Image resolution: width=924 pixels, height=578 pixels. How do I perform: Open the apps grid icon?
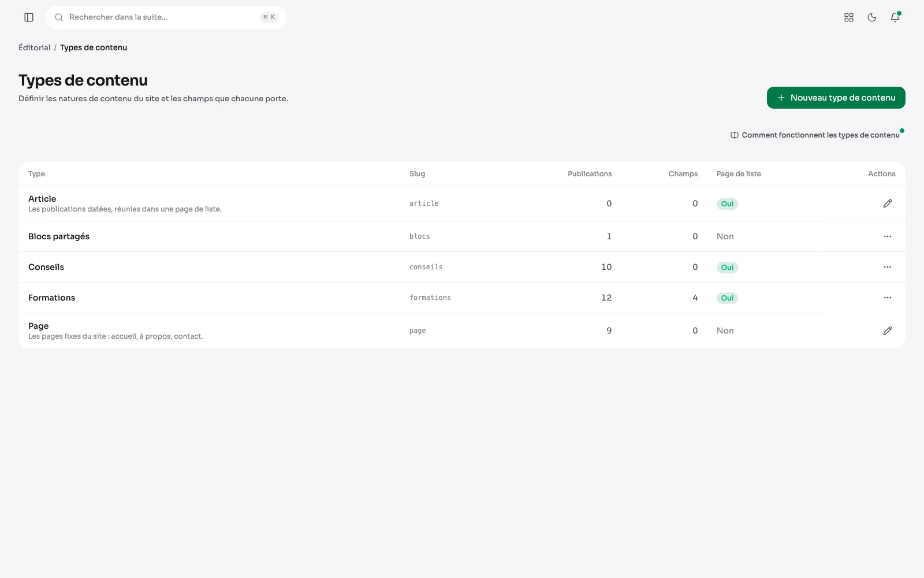pyautogui.click(x=849, y=17)
